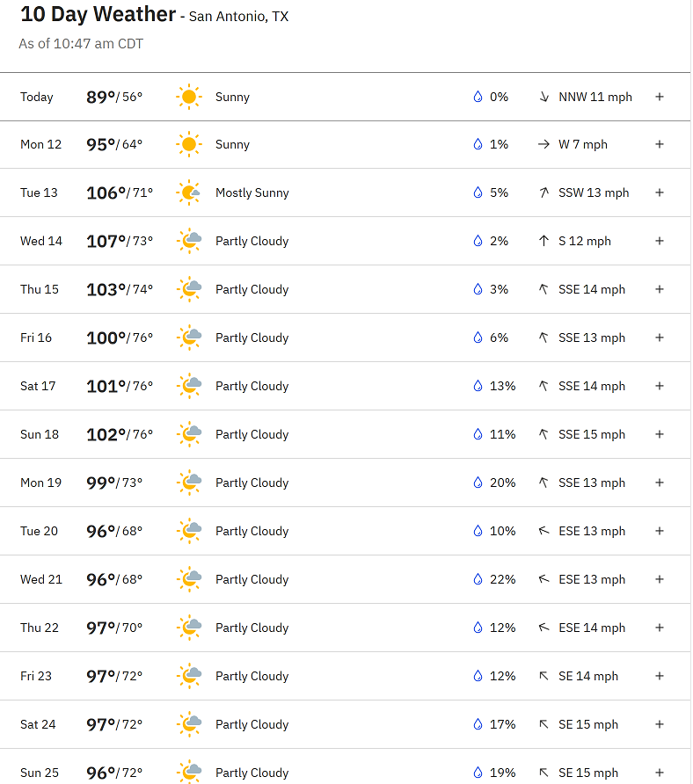This screenshot has height=784, width=693.
Task: Click the partly cloudy icon for Thu 15
Action: pos(188,289)
